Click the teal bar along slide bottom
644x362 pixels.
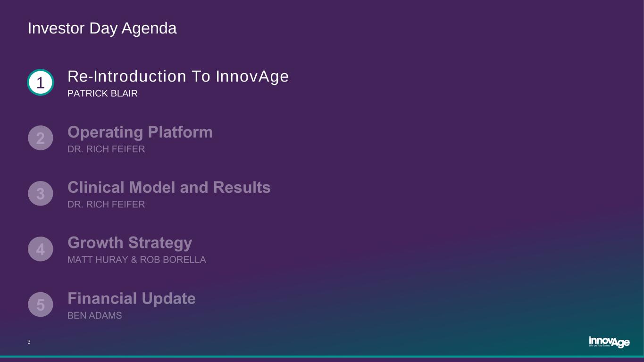(x=322, y=357)
